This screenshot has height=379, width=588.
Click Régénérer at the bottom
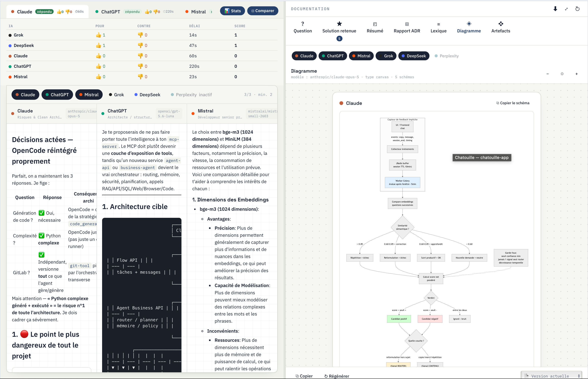coord(337,376)
